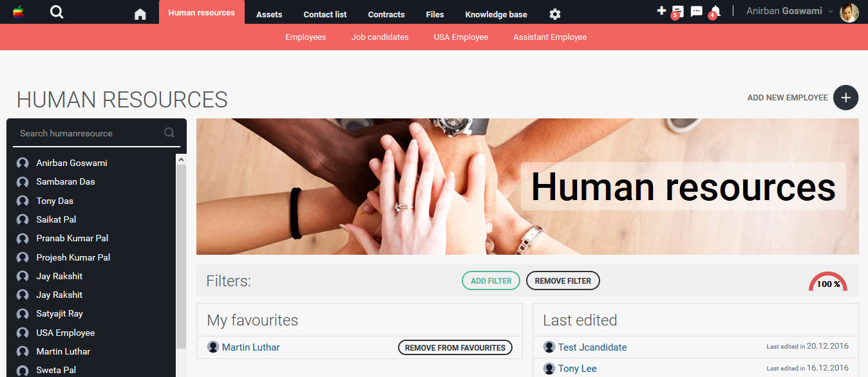Click the avatar icon beside Martin Luthar in favourites
This screenshot has width=868, height=377.
click(213, 347)
